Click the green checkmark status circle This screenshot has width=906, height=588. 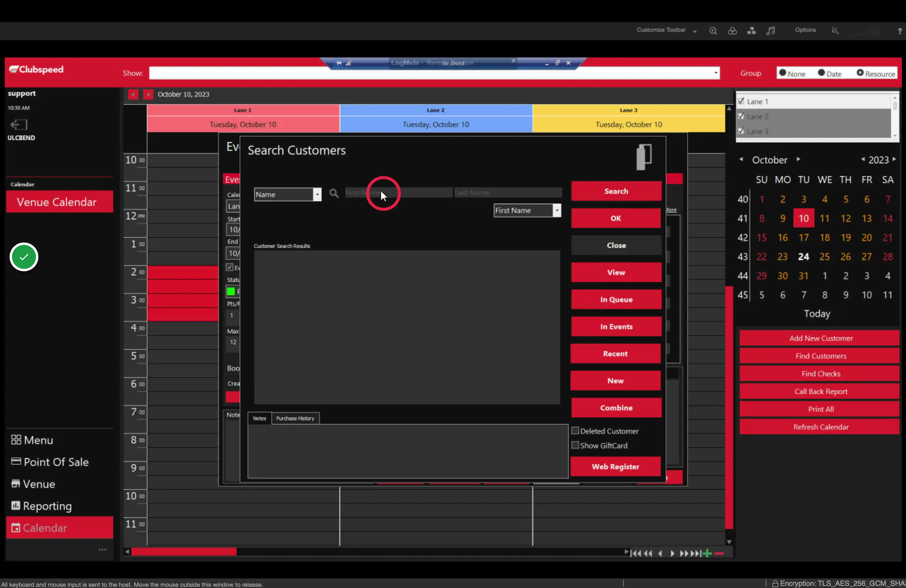point(24,257)
